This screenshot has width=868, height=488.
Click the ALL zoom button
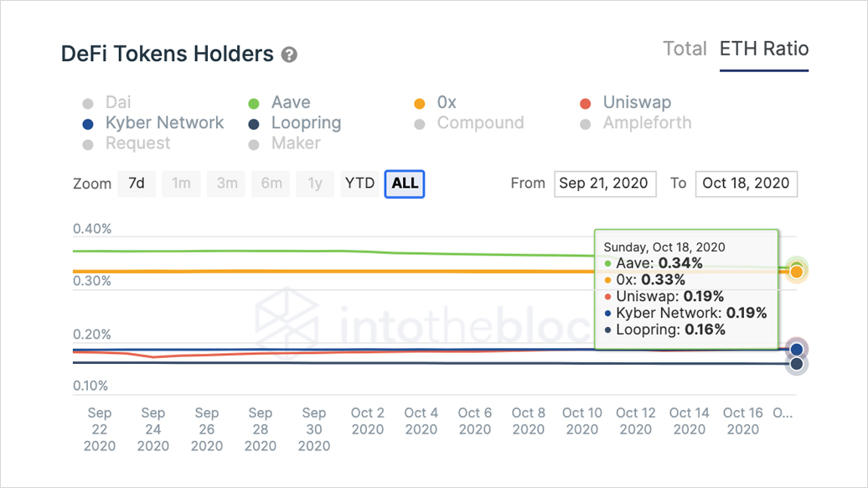(405, 184)
